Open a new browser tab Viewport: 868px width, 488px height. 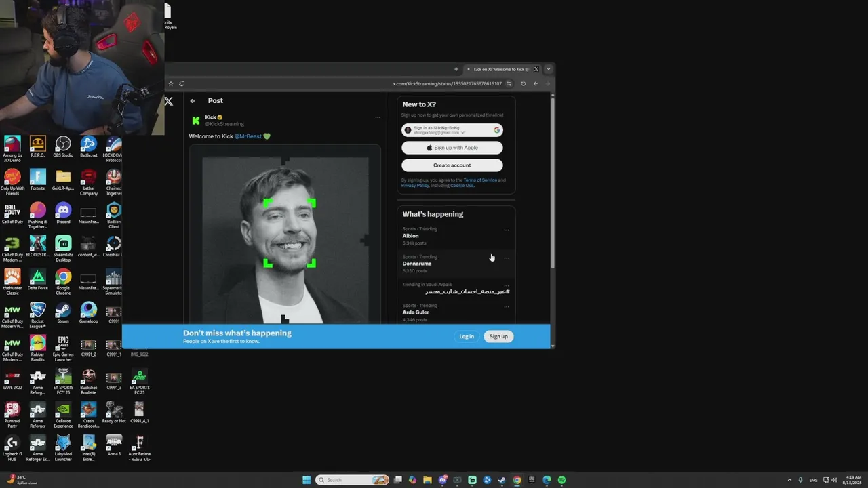pyautogui.click(x=456, y=69)
